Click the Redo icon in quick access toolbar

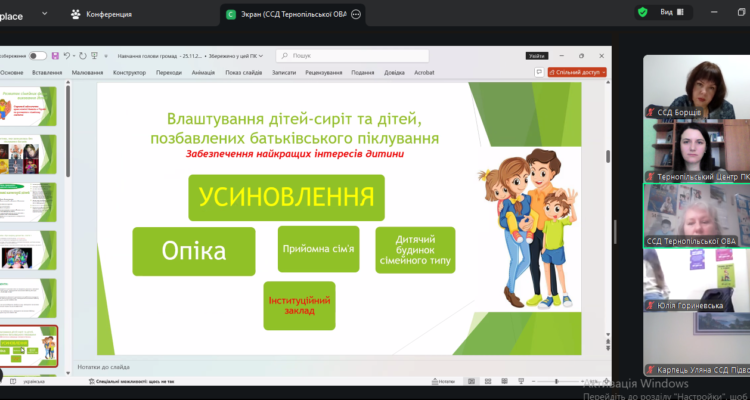(80, 56)
